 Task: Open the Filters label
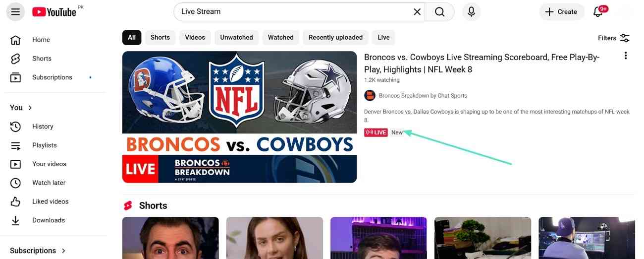(x=607, y=38)
